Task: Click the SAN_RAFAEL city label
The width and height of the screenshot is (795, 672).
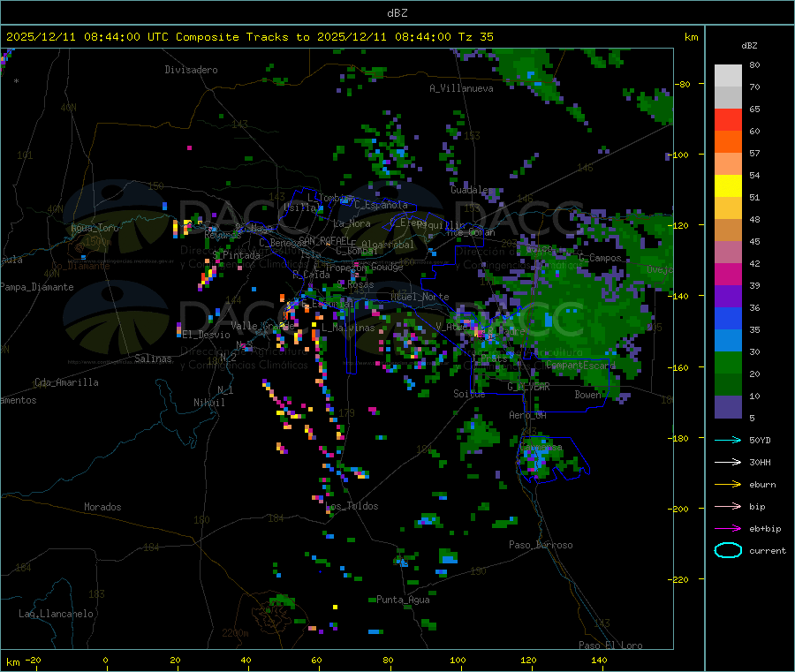Action: click(324, 240)
